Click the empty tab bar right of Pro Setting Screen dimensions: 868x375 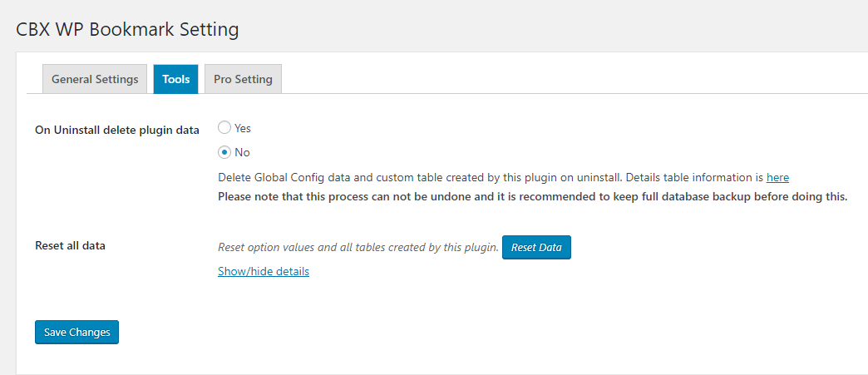574,79
